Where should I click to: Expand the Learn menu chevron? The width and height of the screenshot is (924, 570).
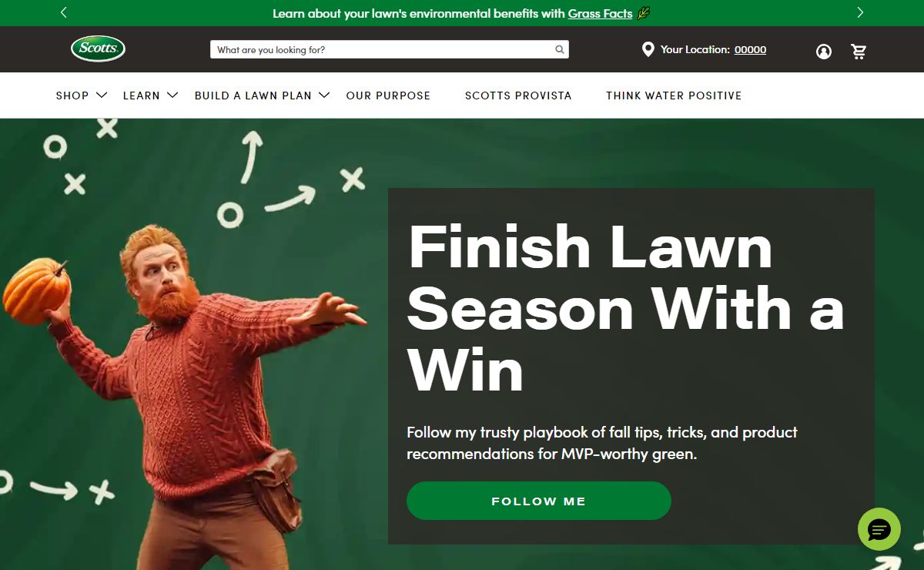tap(172, 95)
